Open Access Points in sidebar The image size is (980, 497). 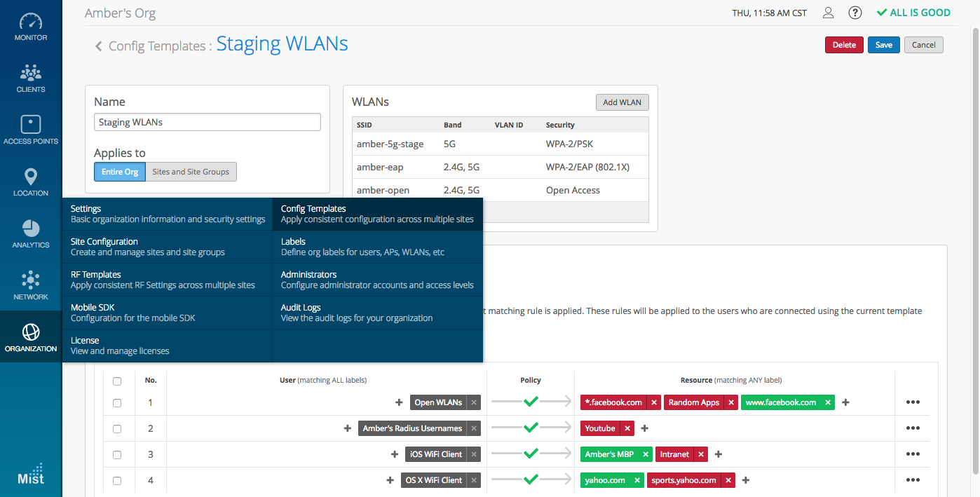(31, 130)
